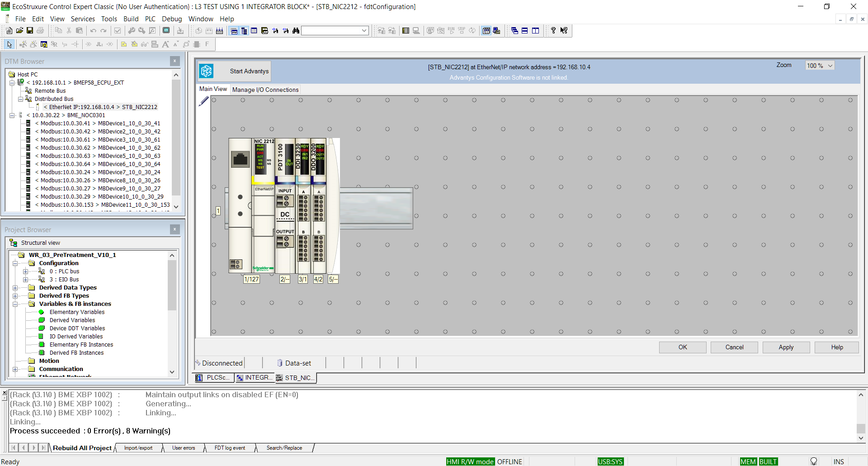Collapse the 192.168.10.1 BMEP58_ECPU_EXT node
This screenshot has height=466, width=868.
pyautogui.click(x=12, y=83)
